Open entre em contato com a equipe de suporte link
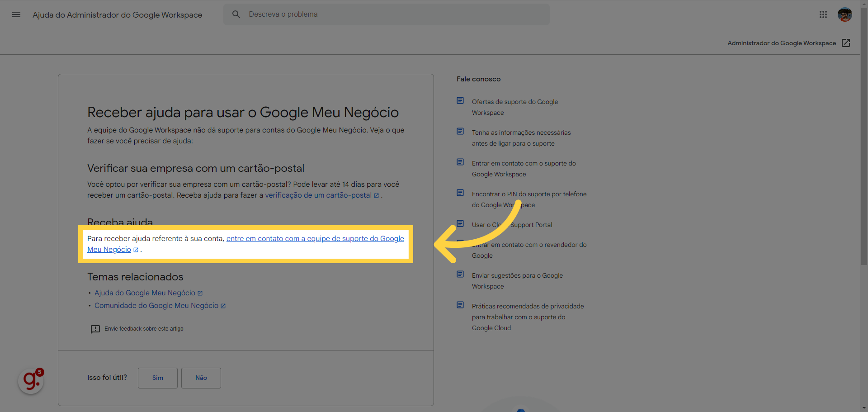868x412 pixels. pos(246,244)
